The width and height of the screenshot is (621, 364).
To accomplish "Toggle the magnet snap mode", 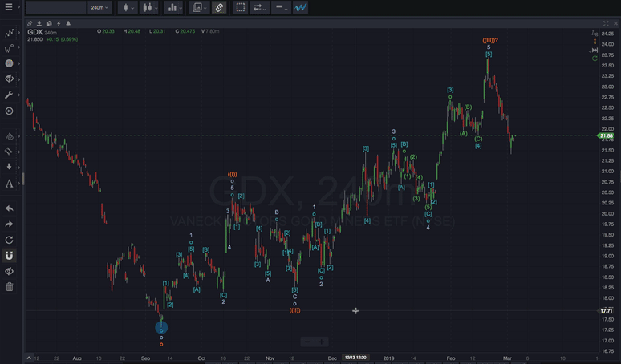I will [x=9, y=256].
